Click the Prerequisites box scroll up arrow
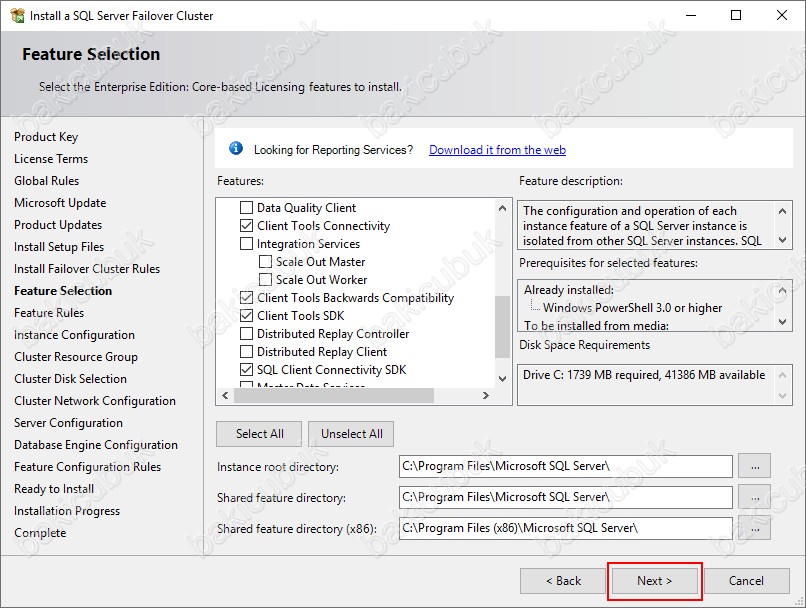This screenshot has height=608, width=806. point(782,290)
